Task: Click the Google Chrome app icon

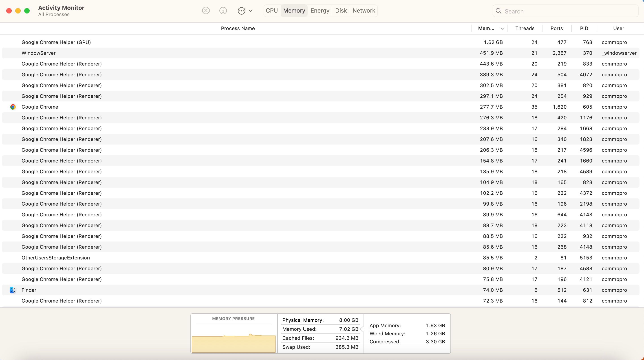Action: point(13,107)
